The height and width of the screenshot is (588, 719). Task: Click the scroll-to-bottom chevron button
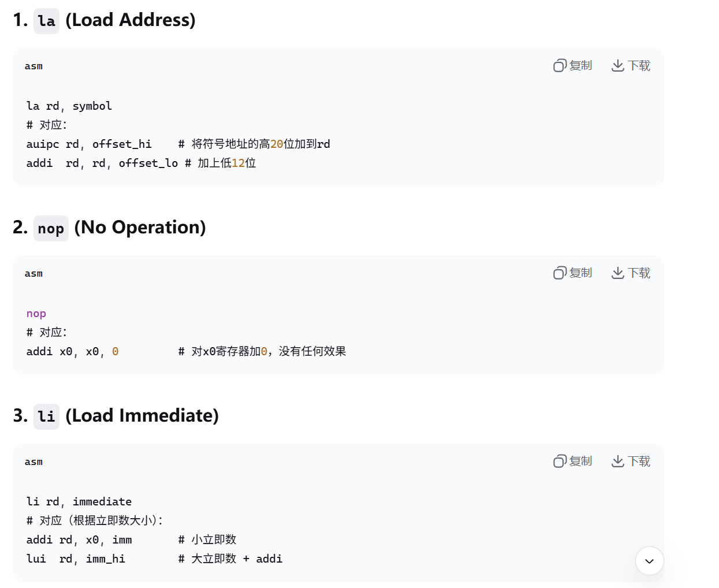click(x=649, y=561)
